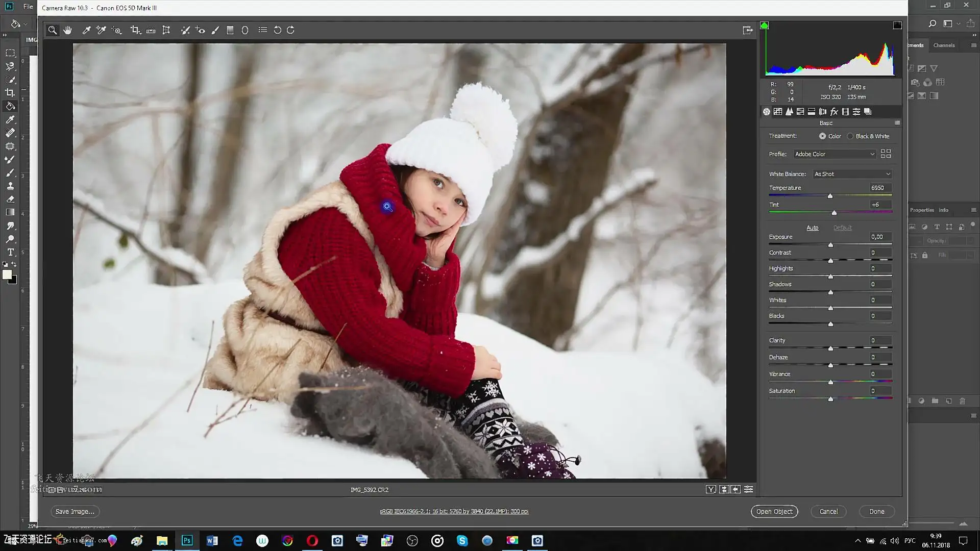
Task: Click the workflow options sRGB link
Action: pos(454,511)
